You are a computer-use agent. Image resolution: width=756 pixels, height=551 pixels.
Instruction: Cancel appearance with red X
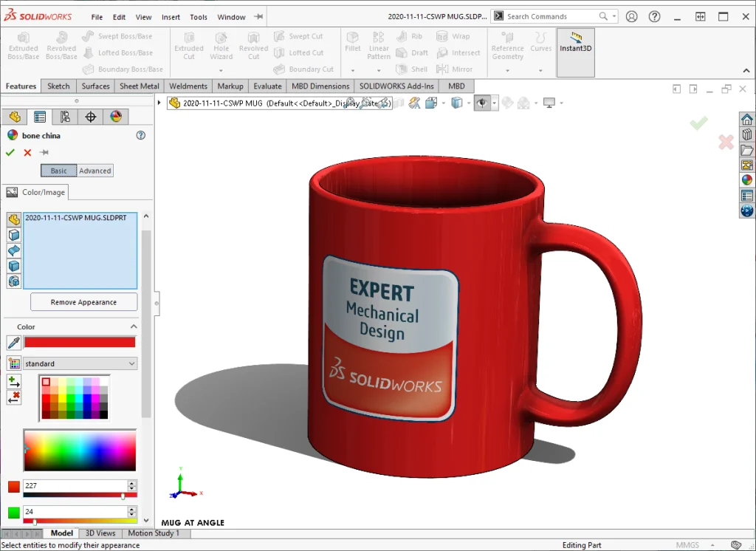(x=27, y=152)
